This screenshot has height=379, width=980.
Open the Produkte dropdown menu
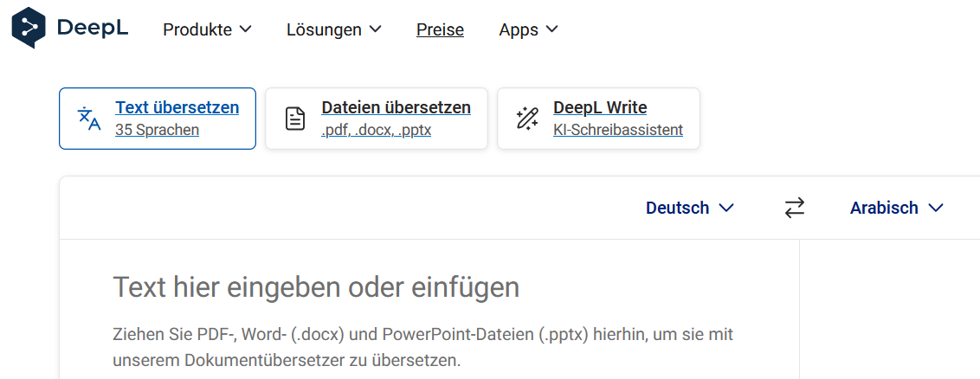tap(207, 29)
